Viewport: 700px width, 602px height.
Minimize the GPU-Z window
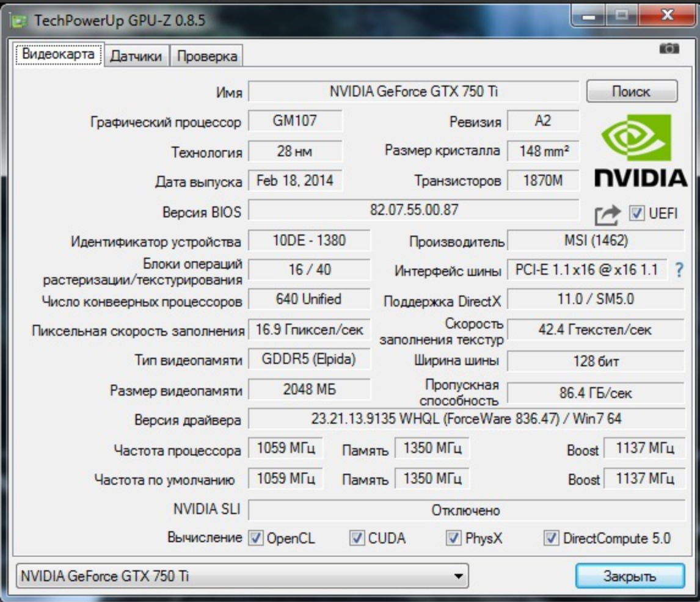coord(588,16)
